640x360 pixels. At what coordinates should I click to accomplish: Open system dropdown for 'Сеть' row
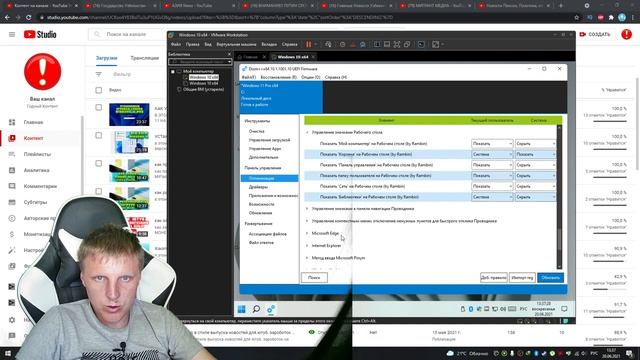535,186
